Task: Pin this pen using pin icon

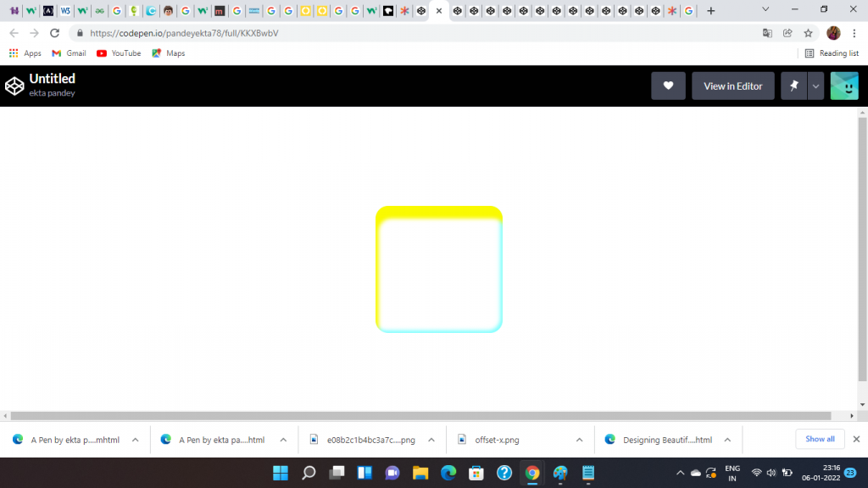Action: pyautogui.click(x=793, y=86)
